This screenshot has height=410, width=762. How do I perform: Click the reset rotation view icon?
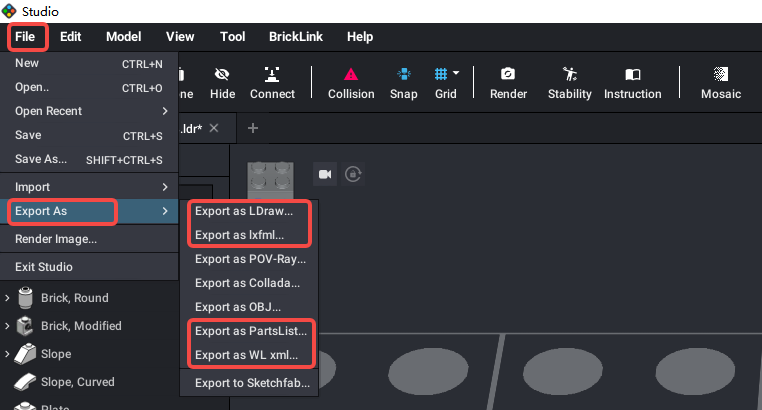(x=353, y=174)
